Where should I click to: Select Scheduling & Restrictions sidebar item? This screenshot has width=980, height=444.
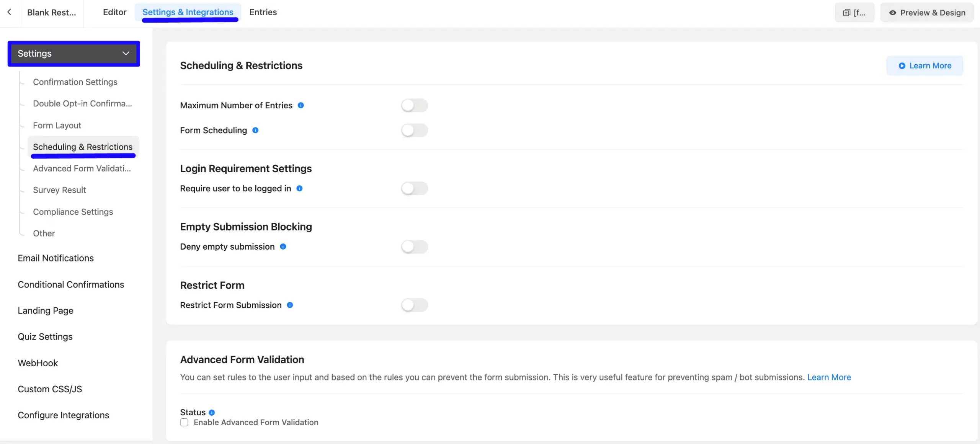tap(83, 147)
